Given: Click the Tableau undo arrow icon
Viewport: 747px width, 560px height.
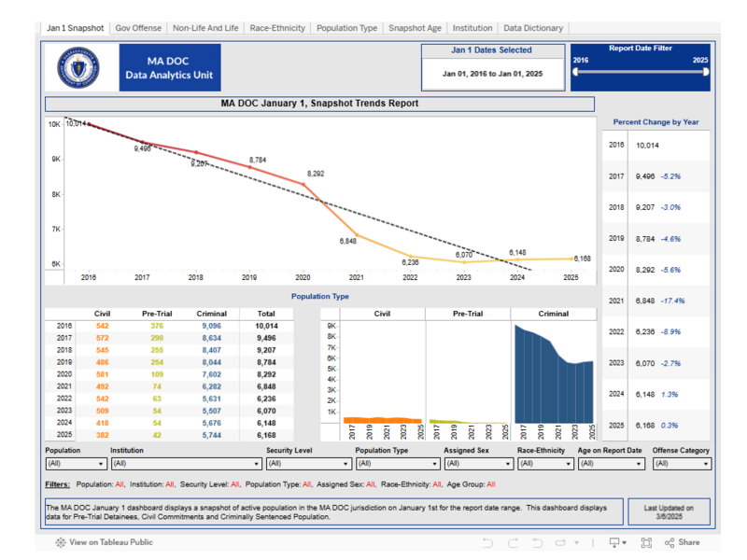Looking at the screenshot, I should point(487,542).
